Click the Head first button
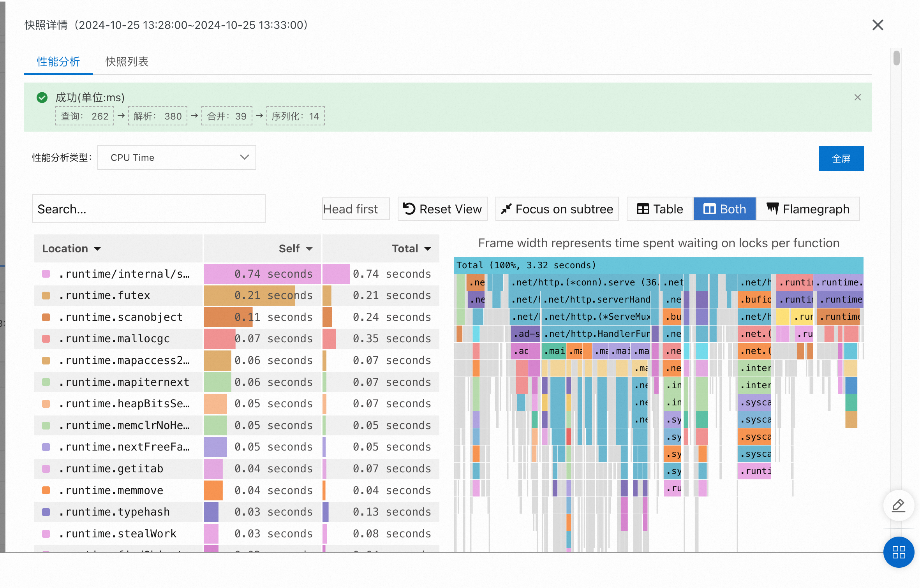Viewport: 920px width, 588px height. 355,209
